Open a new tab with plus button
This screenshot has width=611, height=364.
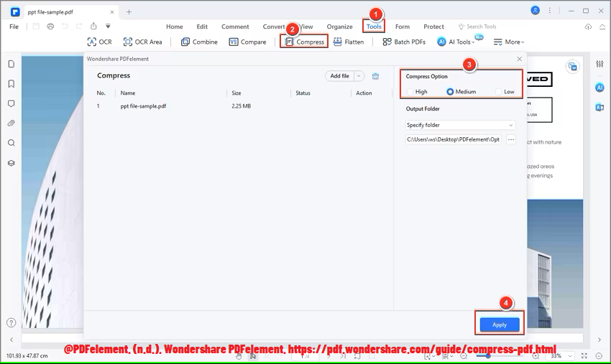coord(129,12)
